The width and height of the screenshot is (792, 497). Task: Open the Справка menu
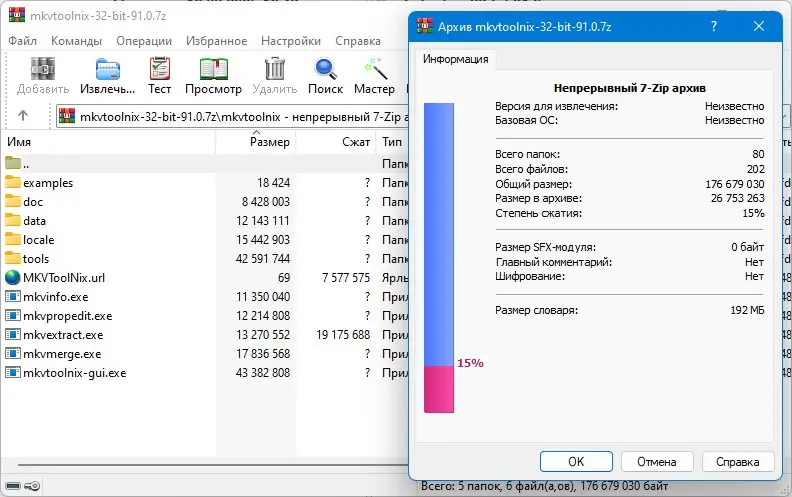click(x=358, y=41)
